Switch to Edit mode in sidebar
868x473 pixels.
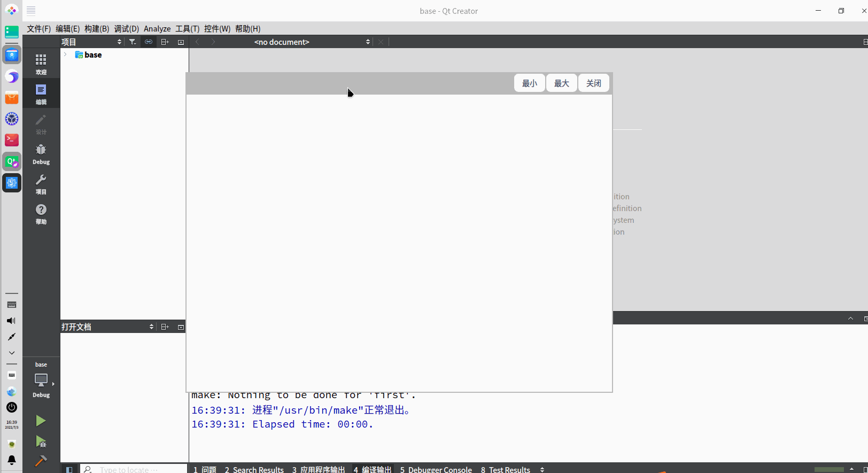(41, 94)
